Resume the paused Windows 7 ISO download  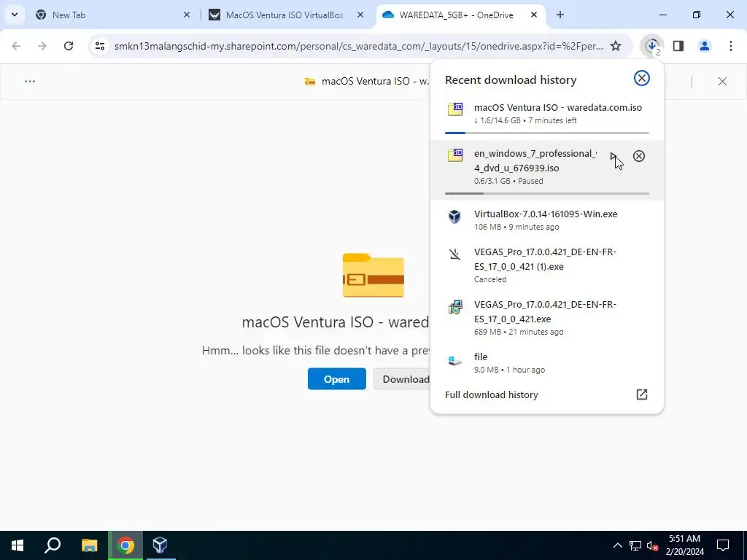614,156
